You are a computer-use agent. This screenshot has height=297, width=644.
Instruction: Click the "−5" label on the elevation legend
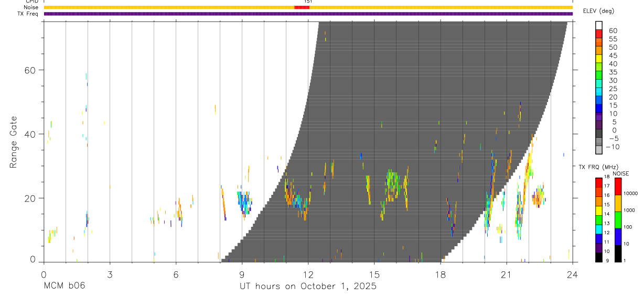point(613,139)
